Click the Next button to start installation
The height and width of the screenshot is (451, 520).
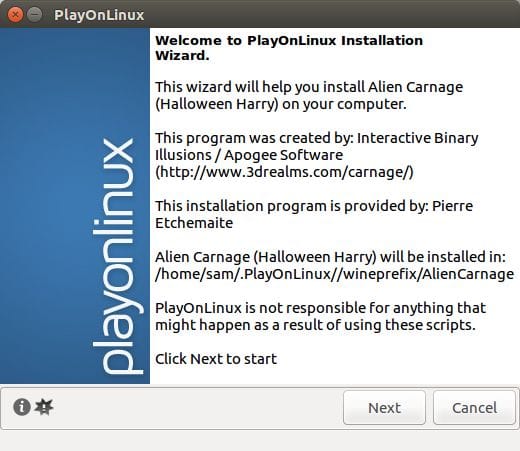click(x=384, y=408)
